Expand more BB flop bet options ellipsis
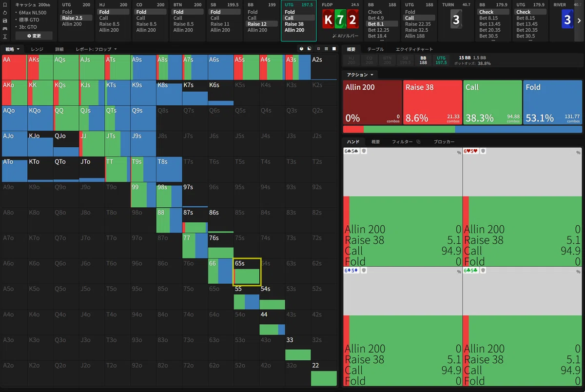Screen dimensions: 585x392 383,40
